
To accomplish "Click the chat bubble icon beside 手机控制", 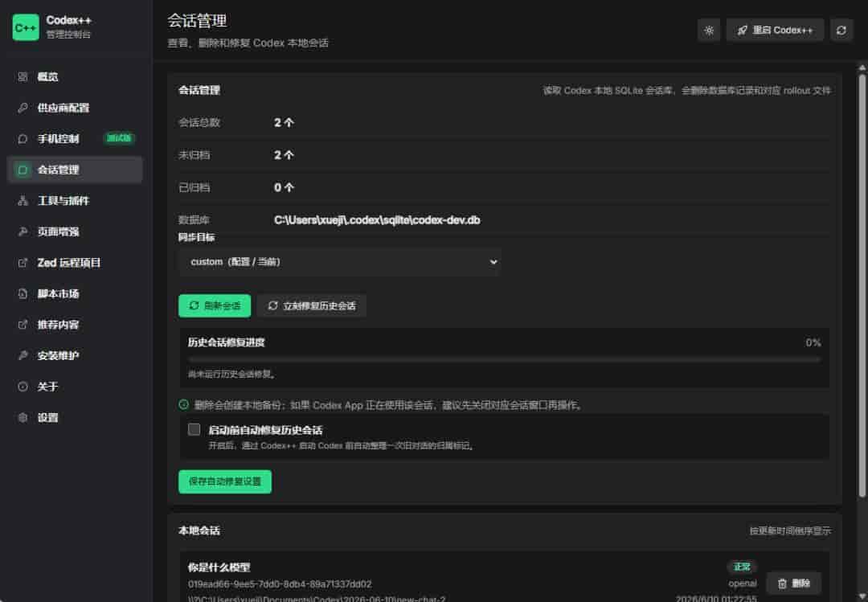I will pyautogui.click(x=23, y=138).
